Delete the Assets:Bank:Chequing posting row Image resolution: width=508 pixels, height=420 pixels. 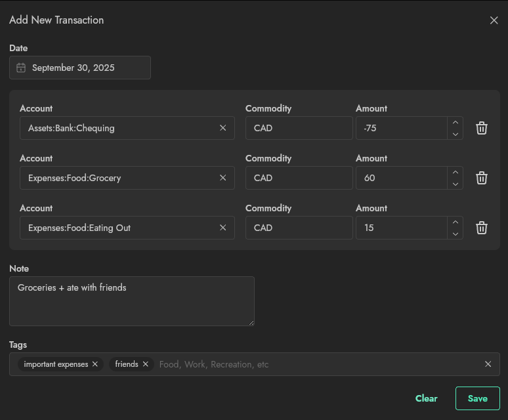coord(481,128)
